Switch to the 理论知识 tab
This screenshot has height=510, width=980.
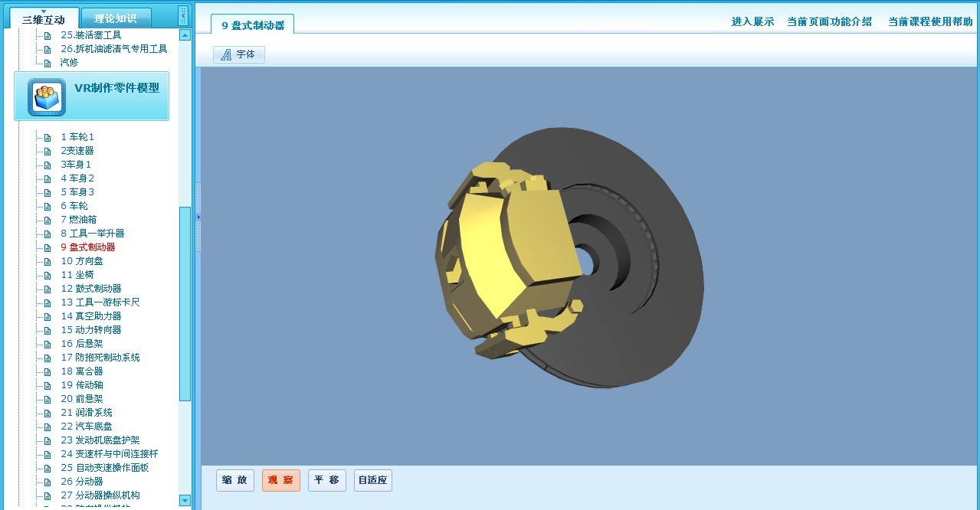(115, 18)
